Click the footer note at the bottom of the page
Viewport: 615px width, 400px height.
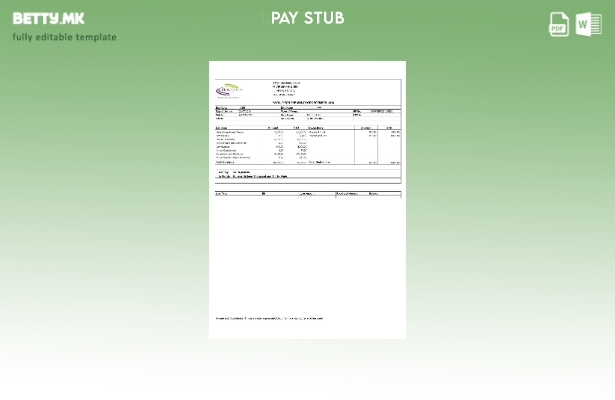[269, 319]
